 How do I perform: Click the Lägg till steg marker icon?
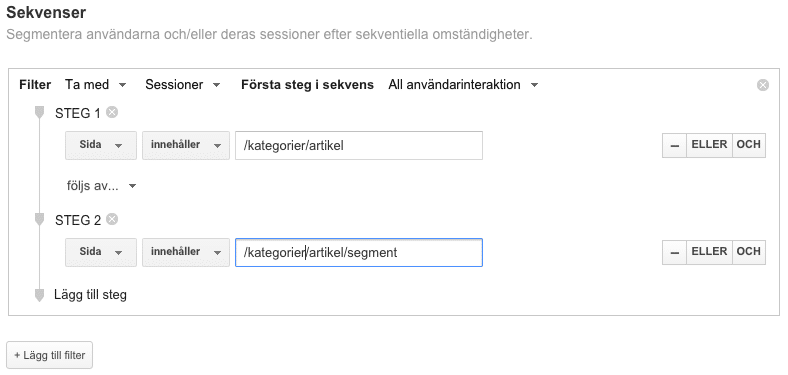(x=40, y=295)
